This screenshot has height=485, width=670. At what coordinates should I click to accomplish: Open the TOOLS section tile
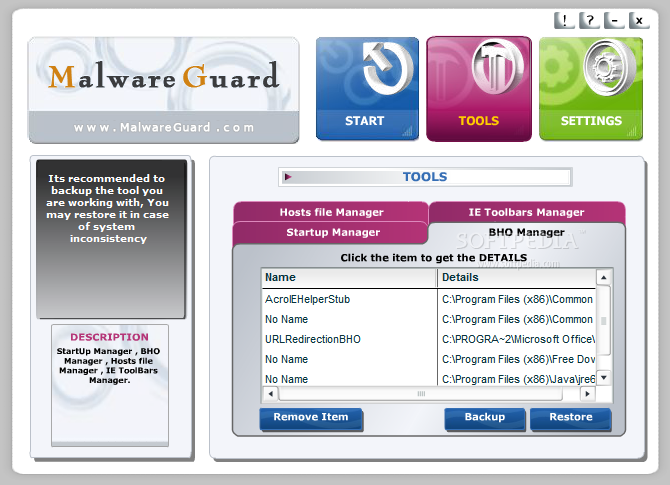[479, 88]
